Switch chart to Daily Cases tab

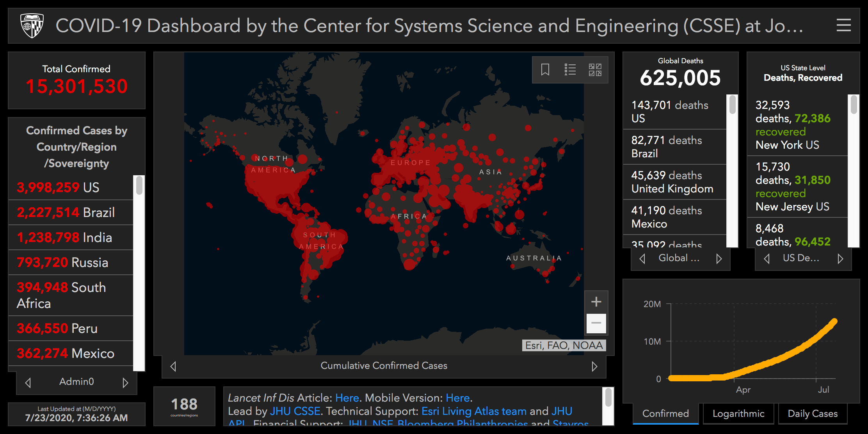pyautogui.click(x=813, y=414)
